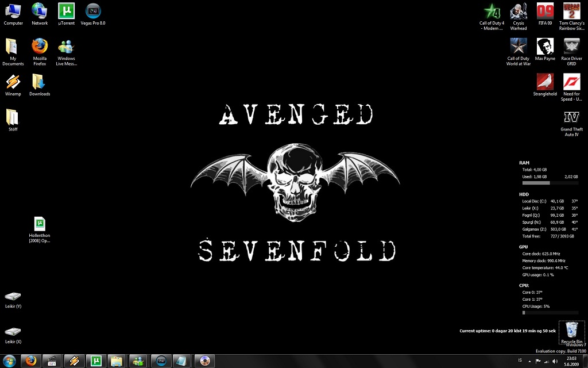The height and width of the screenshot is (368, 588).
Task: Select the Windows Live Messenger desktop shortcut
Action: (x=67, y=52)
